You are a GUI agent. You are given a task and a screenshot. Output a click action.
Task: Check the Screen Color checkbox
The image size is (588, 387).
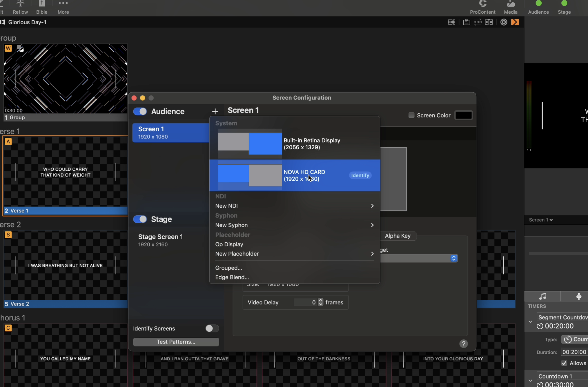411,115
